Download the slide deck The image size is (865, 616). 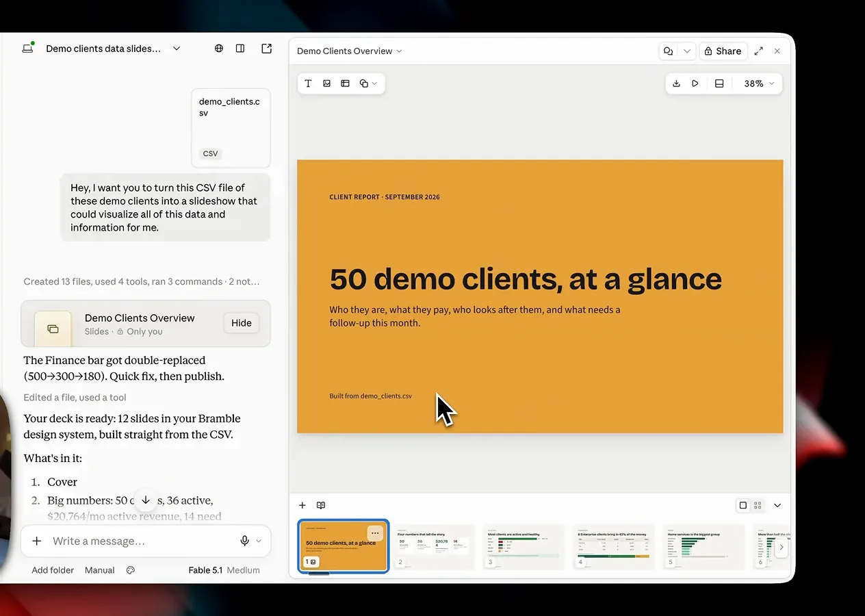(x=676, y=84)
